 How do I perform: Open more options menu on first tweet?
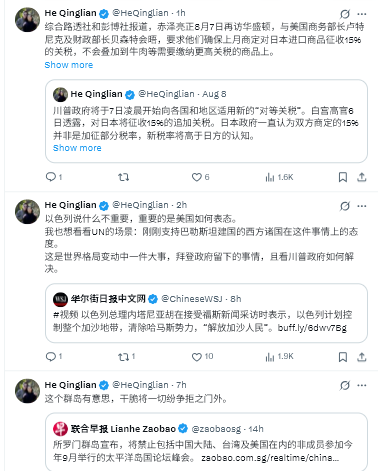pyautogui.click(x=362, y=14)
